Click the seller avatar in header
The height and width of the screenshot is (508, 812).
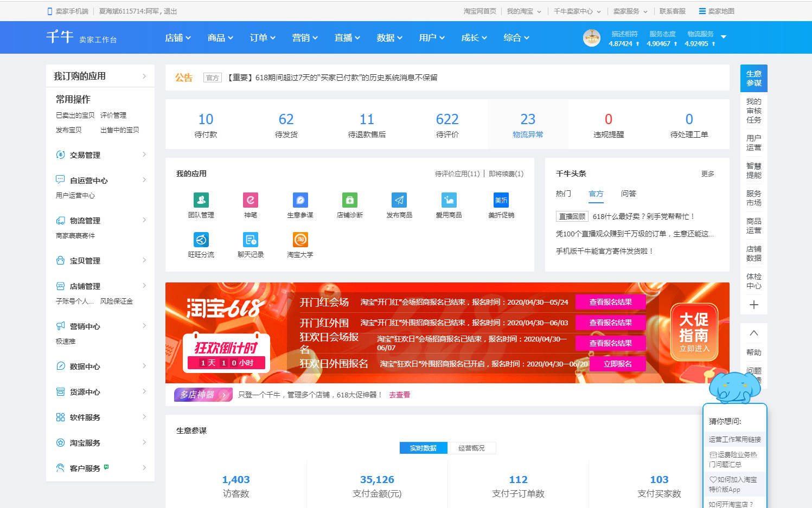click(x=591, y=38)
